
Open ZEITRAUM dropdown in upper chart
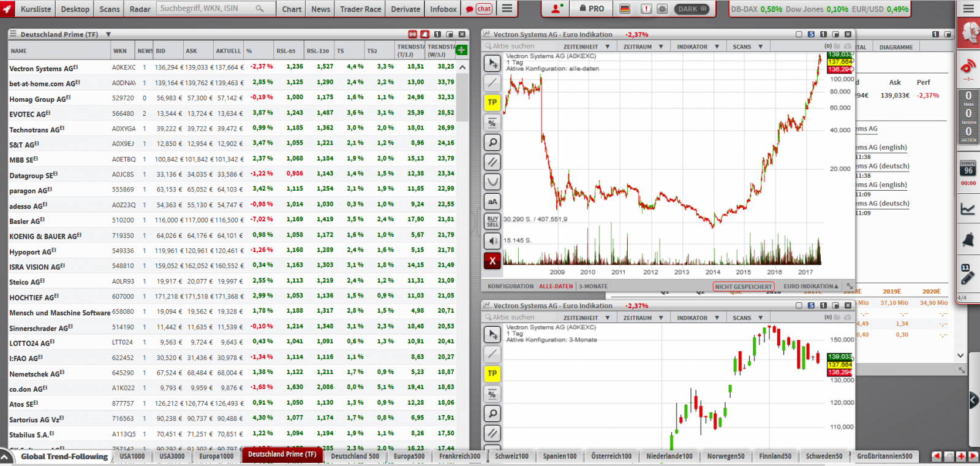click(643, 47)
